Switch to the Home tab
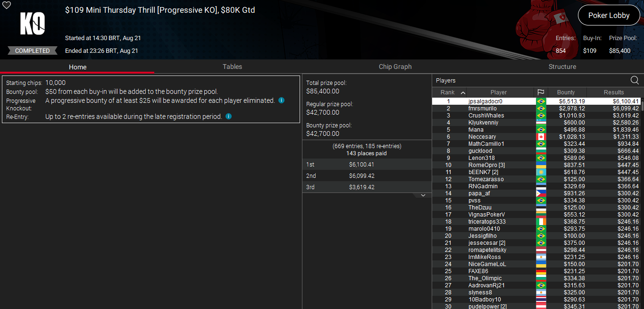Image resolution: width=644 pixels, height=309 pixels. click(77, 67)
